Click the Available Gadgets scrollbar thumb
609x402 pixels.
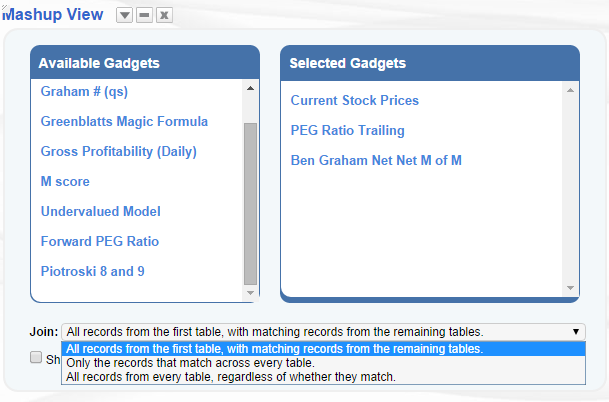coord(250,200)
